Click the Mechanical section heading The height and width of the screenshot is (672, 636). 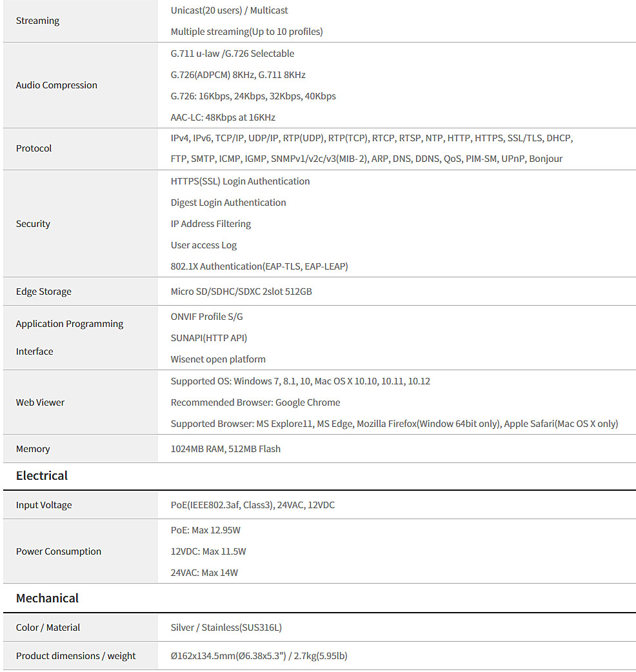48,598
